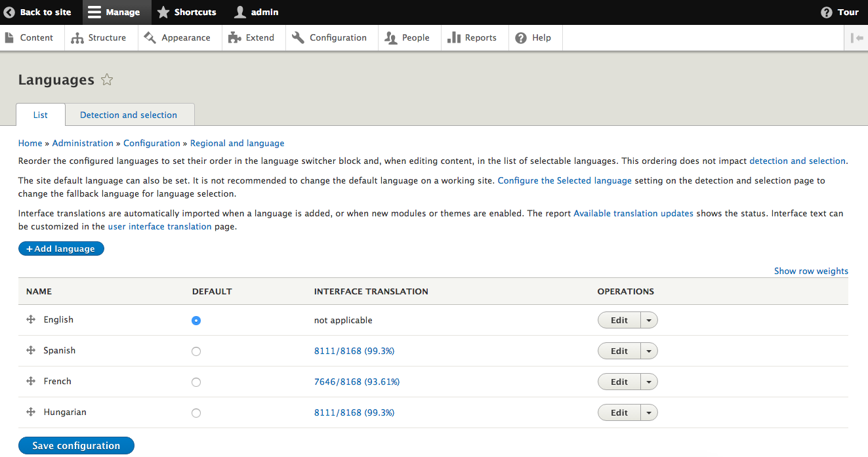Click the toolbar orientation toggle arrow icon
This screenshot has height=457, width=868.
(x=856, y=38)
